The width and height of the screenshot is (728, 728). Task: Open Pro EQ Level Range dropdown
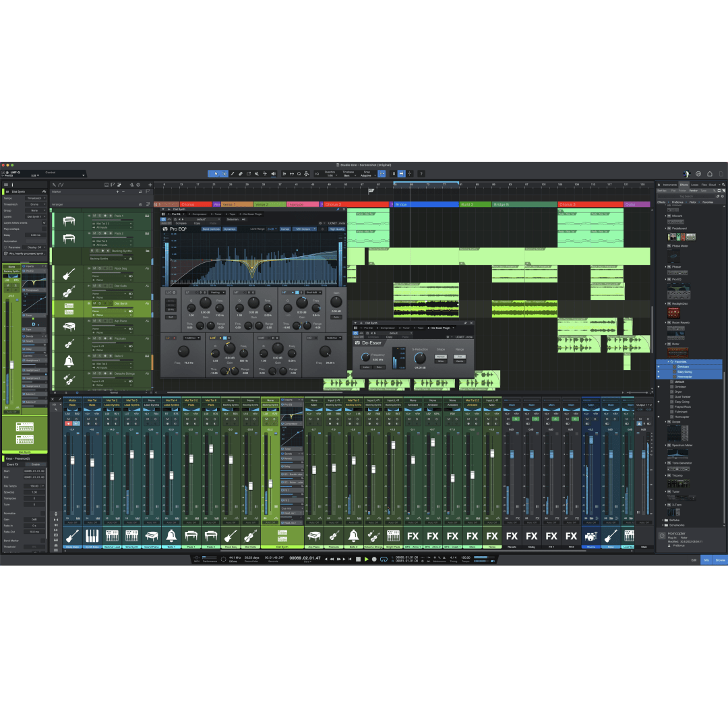click(271, 229)
